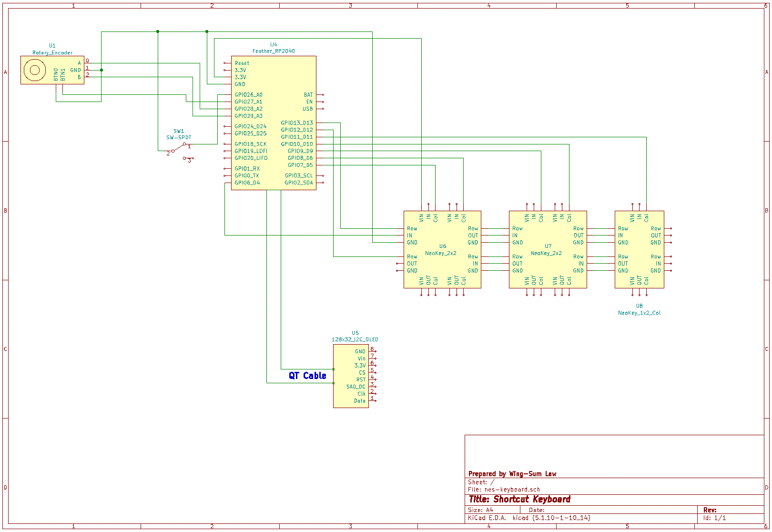Click the GPIO7_D5 pin label
Image resolution: width=772 pixels, height=532 pixels.
pyautogui.click(x=300, y=165)
